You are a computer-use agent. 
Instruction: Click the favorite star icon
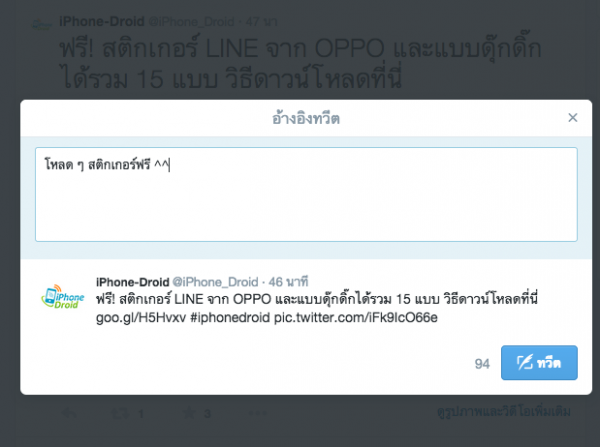point(189,413)
